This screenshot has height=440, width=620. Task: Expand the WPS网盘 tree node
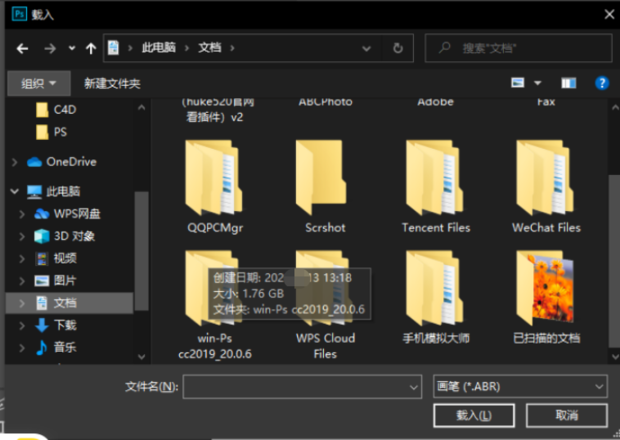22,214
